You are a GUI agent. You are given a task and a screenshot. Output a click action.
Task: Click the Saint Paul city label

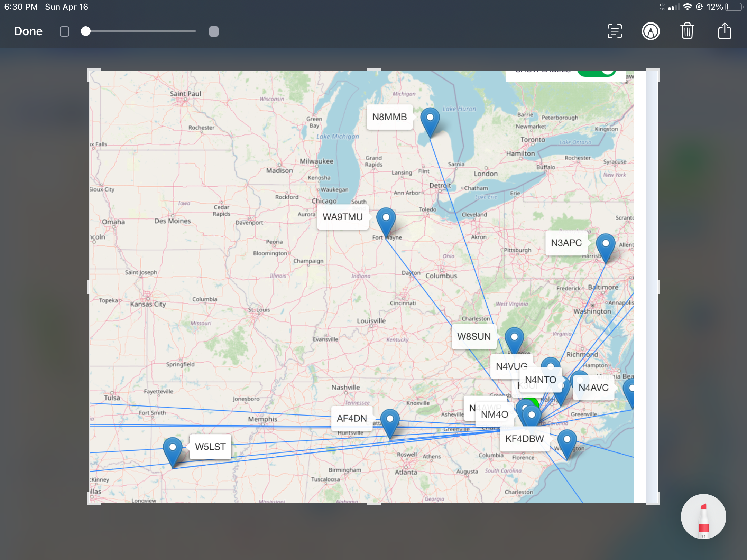point(185,94)
